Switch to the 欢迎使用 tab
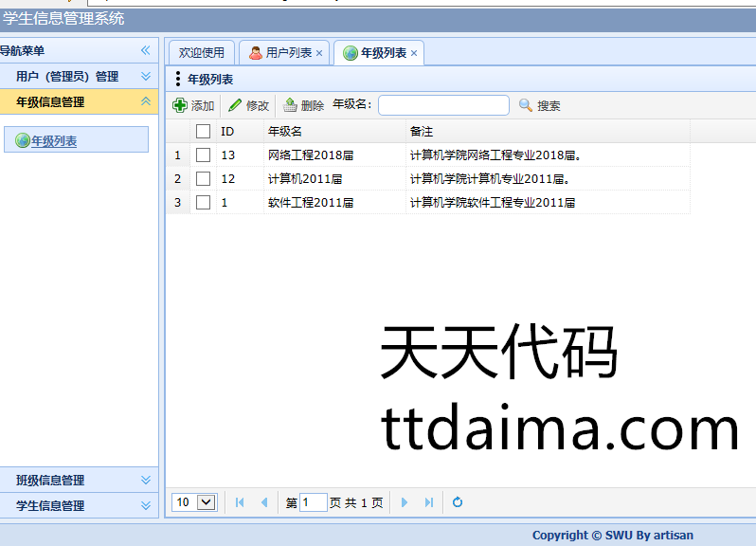The image size is (756, 546). click(x=201, y=53)
